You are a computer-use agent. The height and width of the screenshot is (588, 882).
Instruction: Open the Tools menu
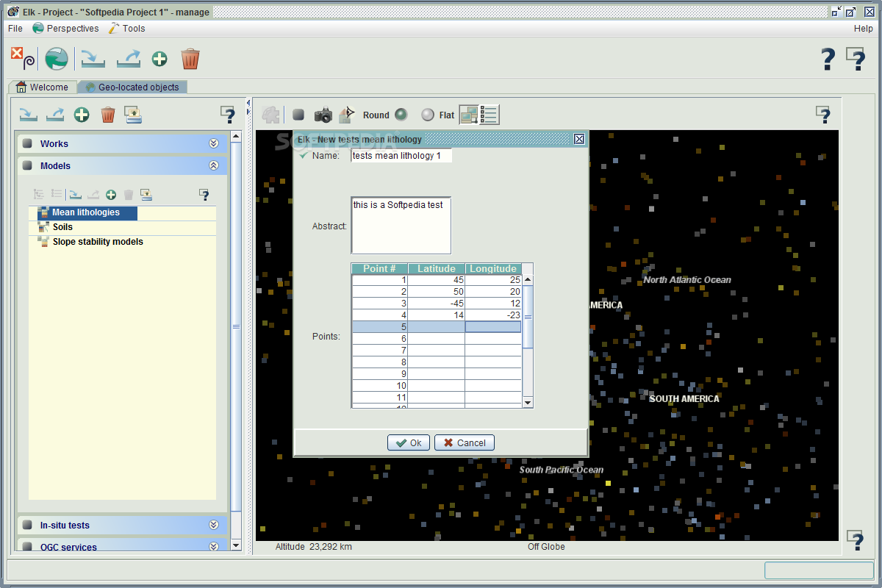click(x=127, y=29)
